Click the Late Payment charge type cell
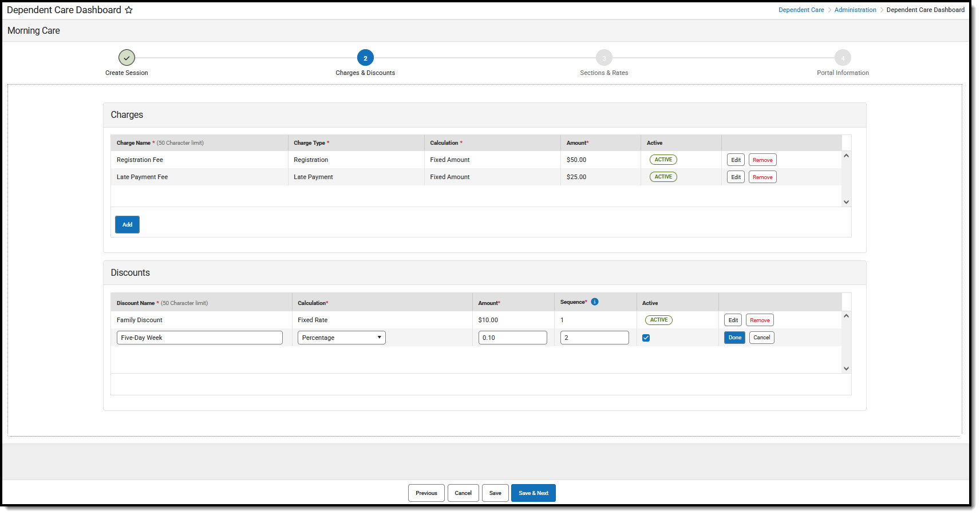 (356, 177)
